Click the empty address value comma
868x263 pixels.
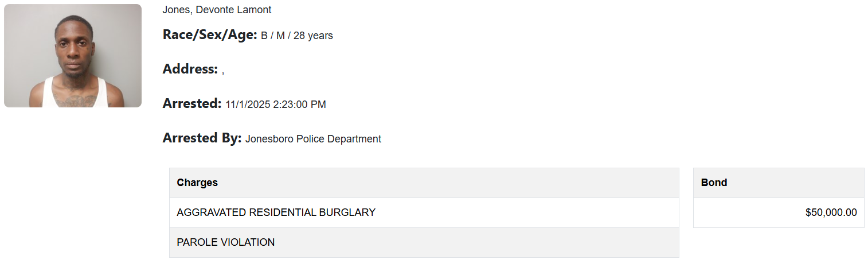tap(223, 71)
